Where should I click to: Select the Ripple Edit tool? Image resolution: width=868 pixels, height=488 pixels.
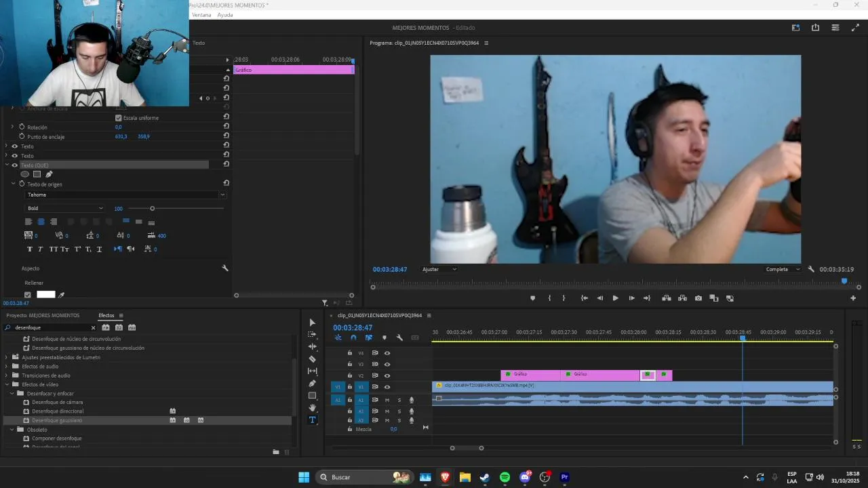312,347
